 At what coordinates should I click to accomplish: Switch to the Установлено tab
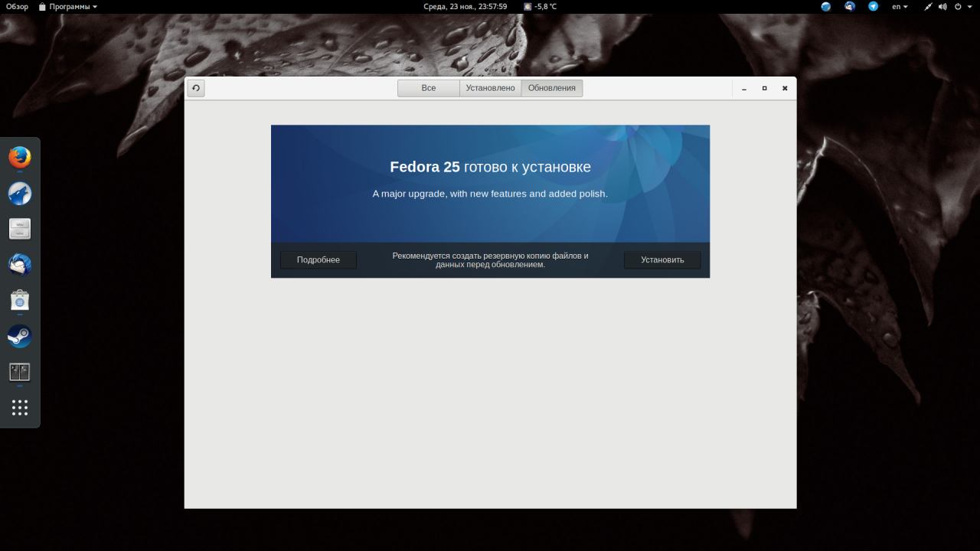point(491,88)
